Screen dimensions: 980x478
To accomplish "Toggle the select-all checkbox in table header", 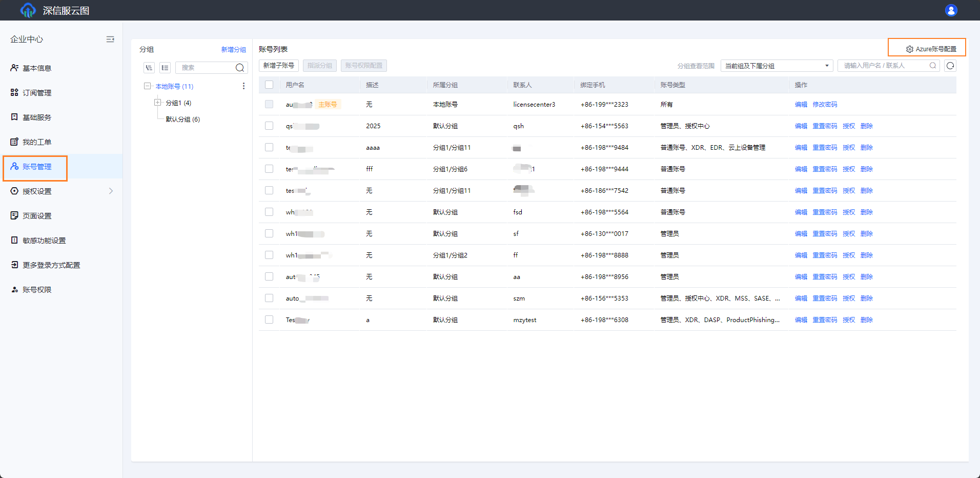I will click(269, 85).
